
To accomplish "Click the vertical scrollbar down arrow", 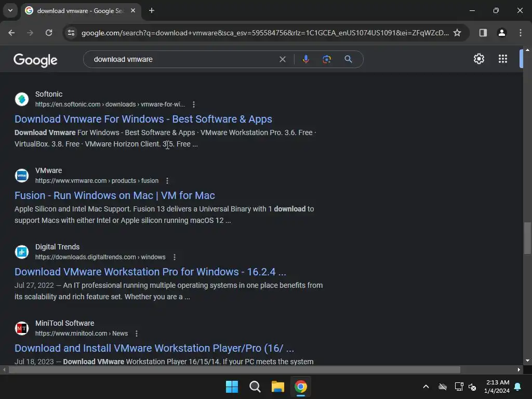I will (527, 361).
